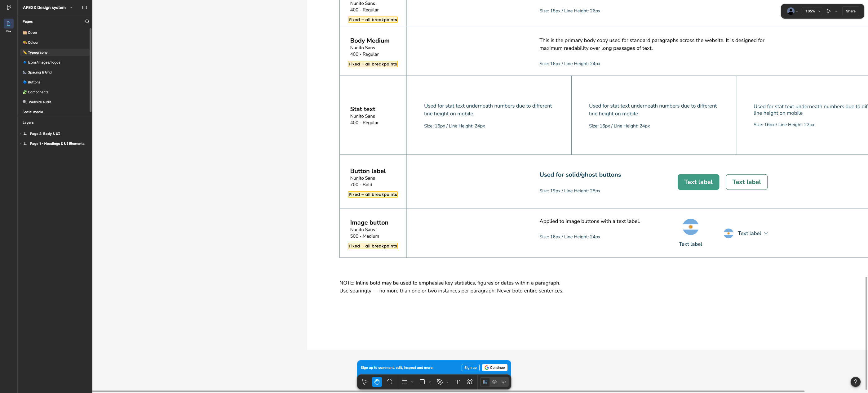This screenshot has height=393, width=868.
Task: Open the 105% zoom dropdown
Action: (x=813, y=11)
